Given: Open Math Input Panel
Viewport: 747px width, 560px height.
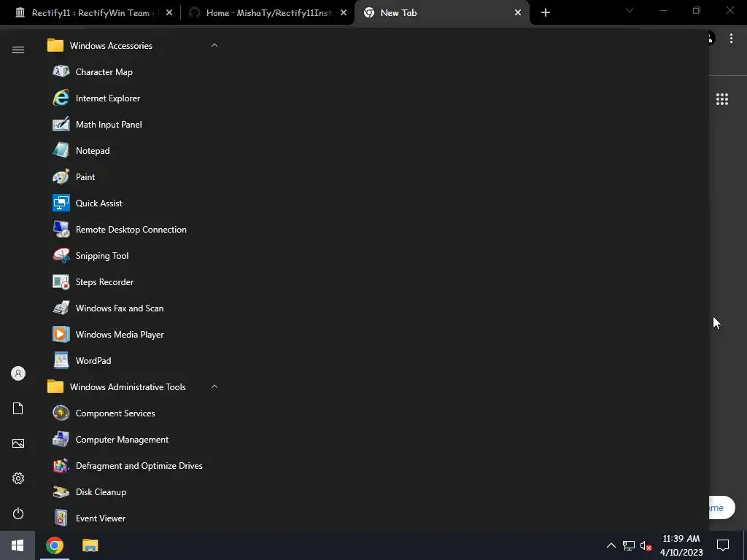Looking at the screenshot, I should [133, 124].
